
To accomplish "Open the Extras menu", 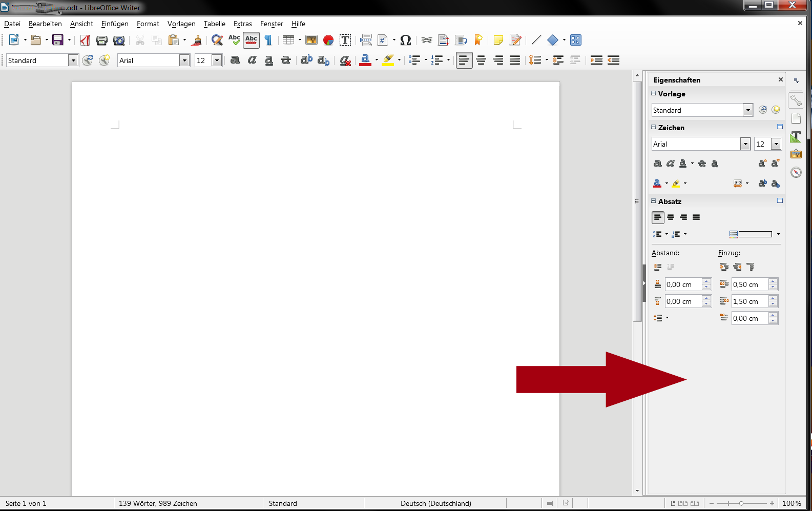I will pos(242,24).
